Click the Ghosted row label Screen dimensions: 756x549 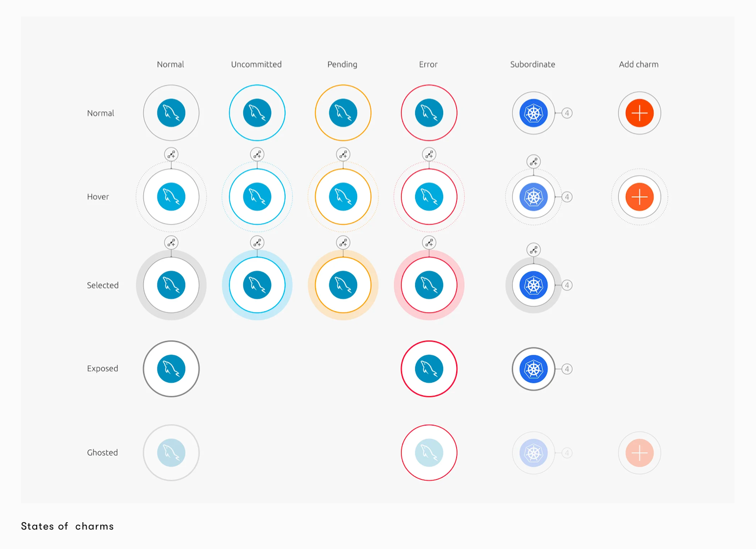click(x=102, y=452)
